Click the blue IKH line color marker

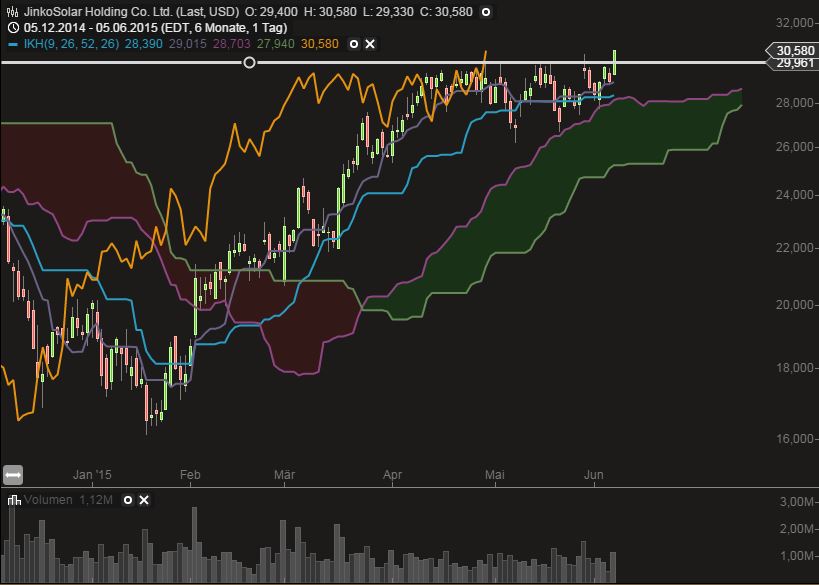click(x=13, y=44)
